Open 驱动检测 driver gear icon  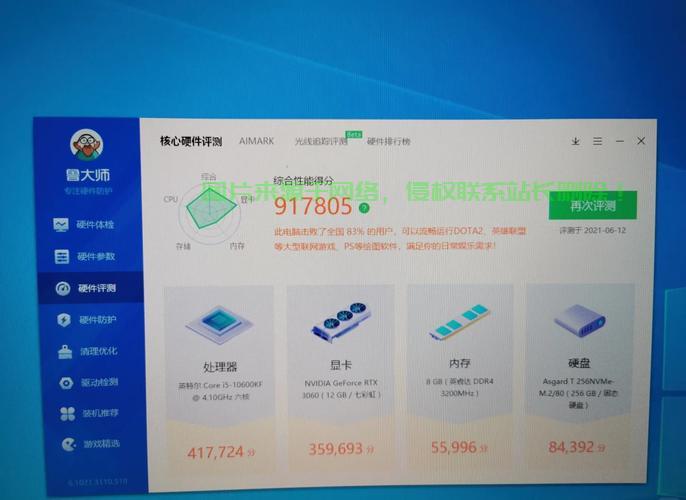click(66, 383)
